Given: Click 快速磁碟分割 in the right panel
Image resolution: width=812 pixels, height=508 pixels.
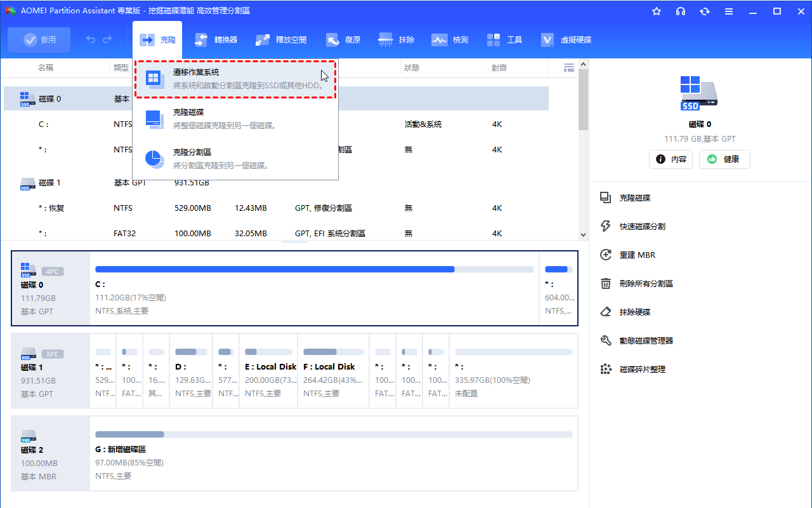Looking at the screenshot, I should pyautogui.click(x=642, y=227).
